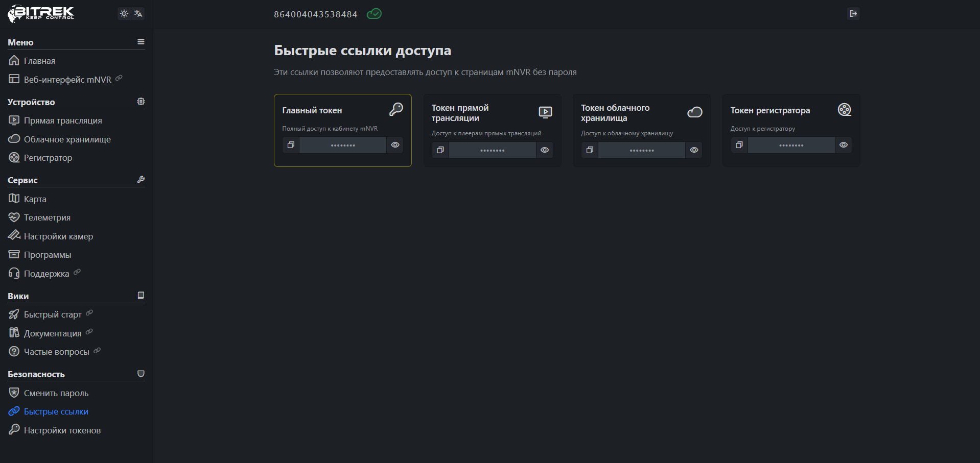Click the logout icon in top bar
This screenshot has height=463, width=980.
[853, 14]
